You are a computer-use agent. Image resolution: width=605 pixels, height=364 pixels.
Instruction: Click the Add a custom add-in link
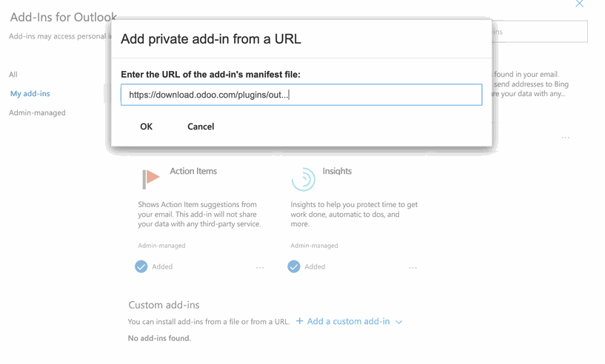(x=349, y=321)
